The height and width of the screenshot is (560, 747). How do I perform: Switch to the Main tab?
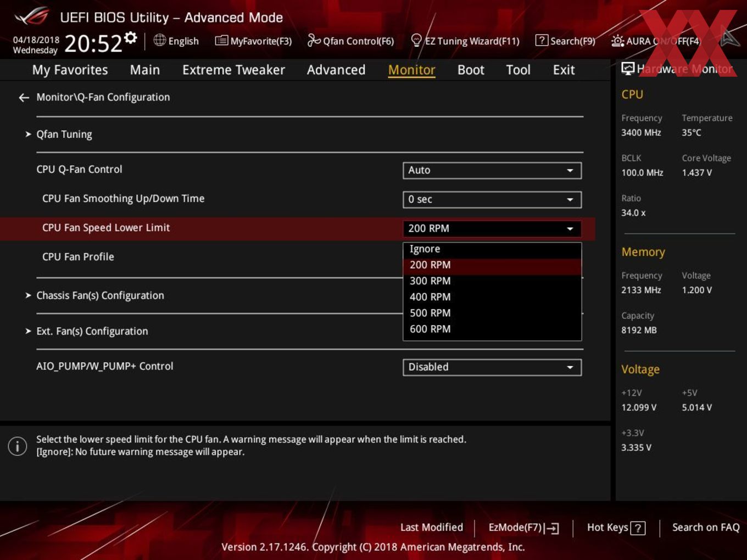tap(145, 70)
